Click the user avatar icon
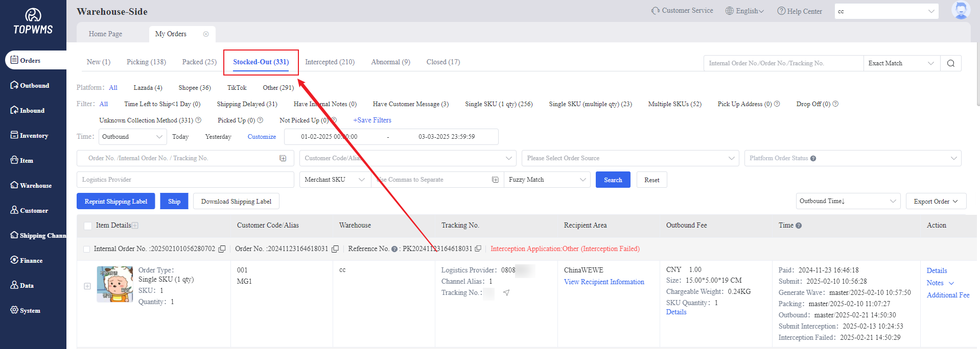Viewport: 980px width, 349px height. [960, 10]
